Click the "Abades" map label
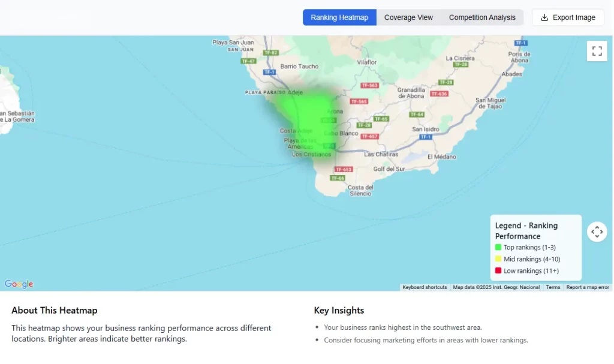 511,74
